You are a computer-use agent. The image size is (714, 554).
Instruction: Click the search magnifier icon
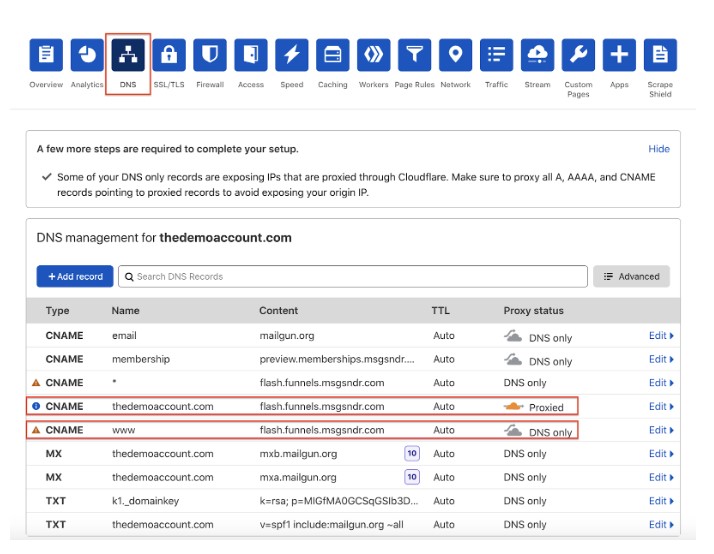pyautogui.click(x=129, y=277)
